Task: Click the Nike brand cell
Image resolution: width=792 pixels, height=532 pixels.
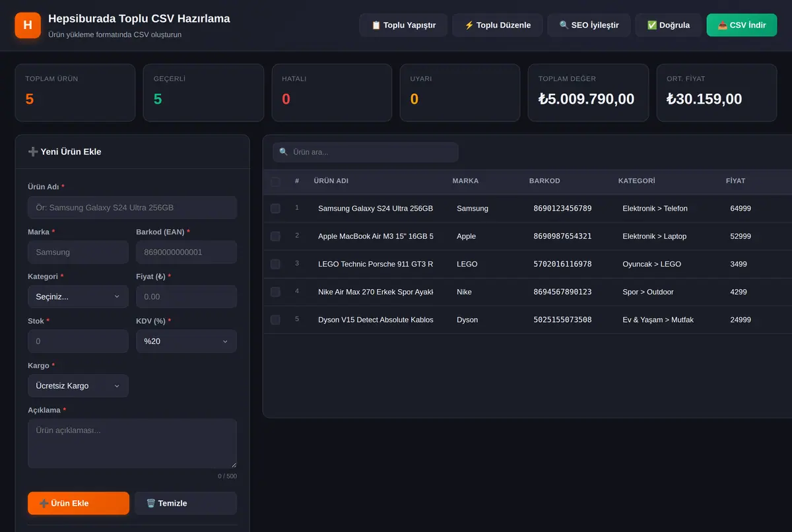Action: click(x=465, y=292)
